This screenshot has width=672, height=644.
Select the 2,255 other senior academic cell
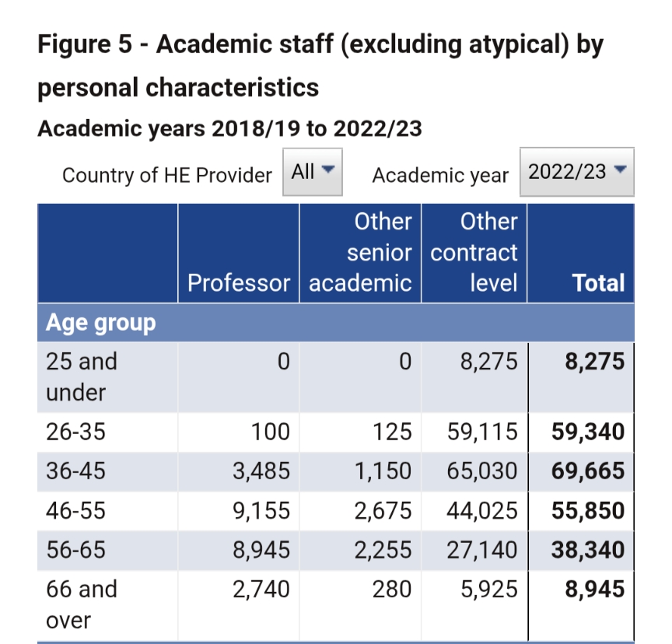[381, 550]
